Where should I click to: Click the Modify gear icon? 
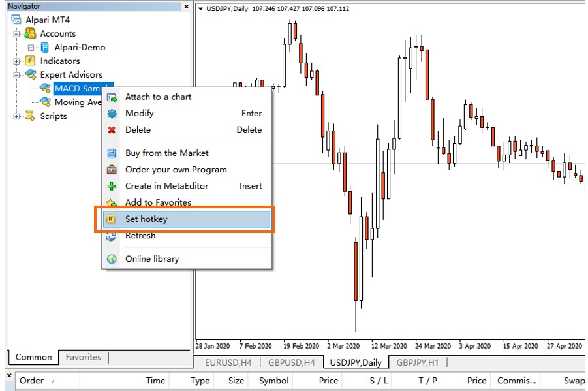point(111,113)
